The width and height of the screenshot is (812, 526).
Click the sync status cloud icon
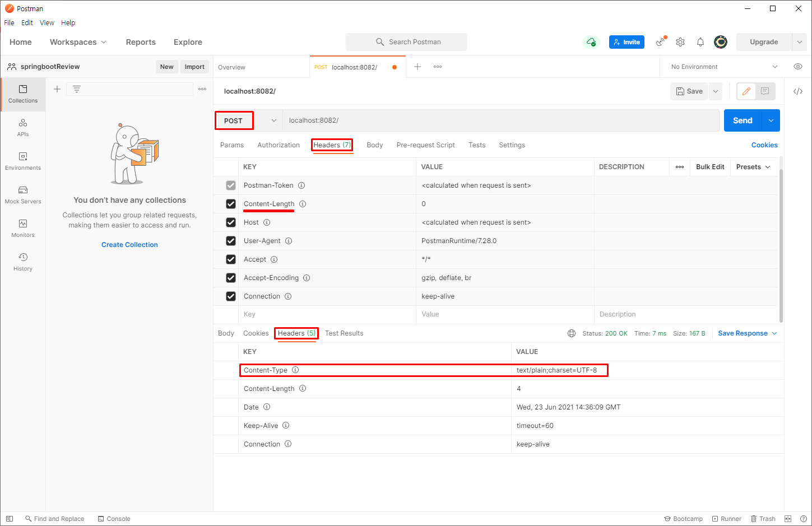tap(591, 42)
